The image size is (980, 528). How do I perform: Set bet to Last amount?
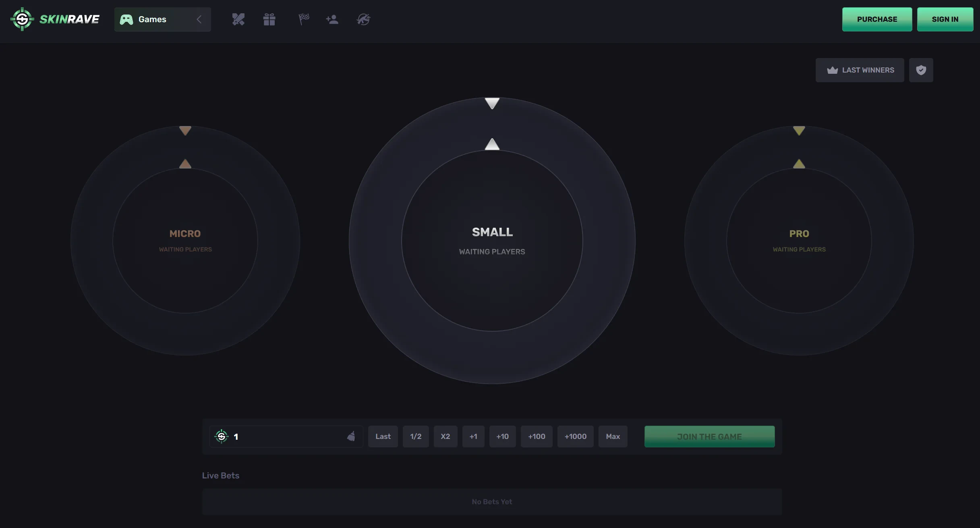(383, 437)
